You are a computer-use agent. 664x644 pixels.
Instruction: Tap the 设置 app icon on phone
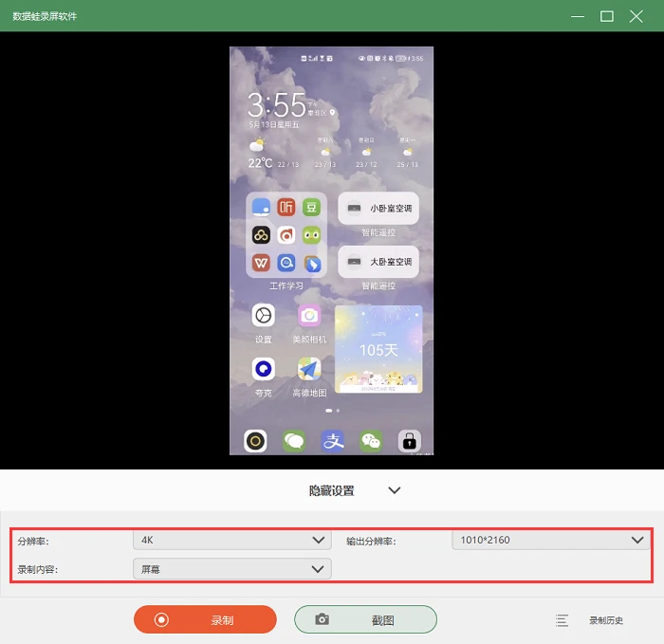pos(264,316)
